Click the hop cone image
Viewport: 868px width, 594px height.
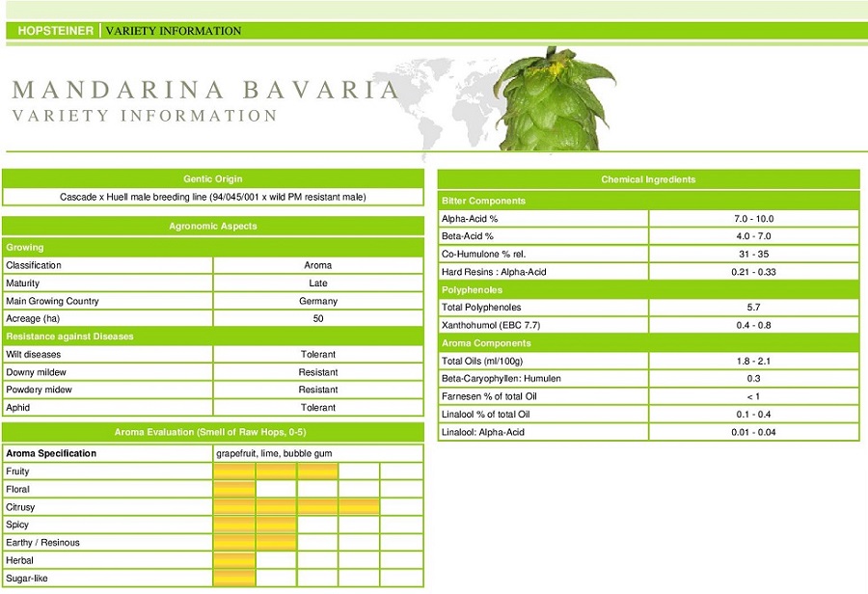tap(554, 98)
